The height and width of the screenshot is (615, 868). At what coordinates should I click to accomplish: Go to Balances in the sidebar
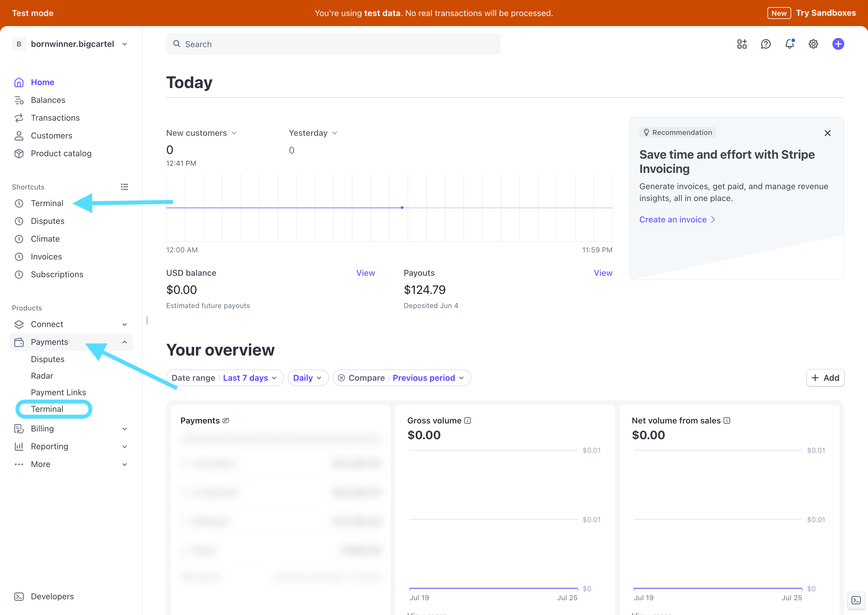(48, 100)
